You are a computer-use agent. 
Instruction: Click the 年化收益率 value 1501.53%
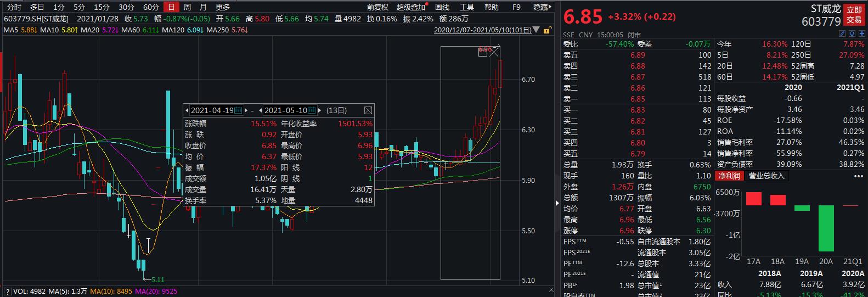[356, 124]
